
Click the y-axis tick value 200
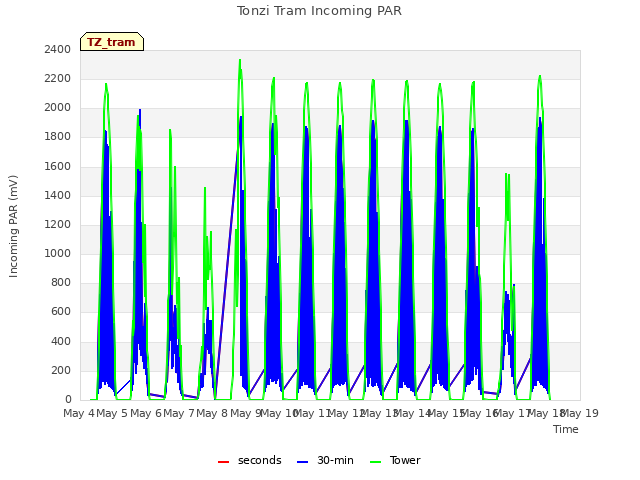(61, 371)
